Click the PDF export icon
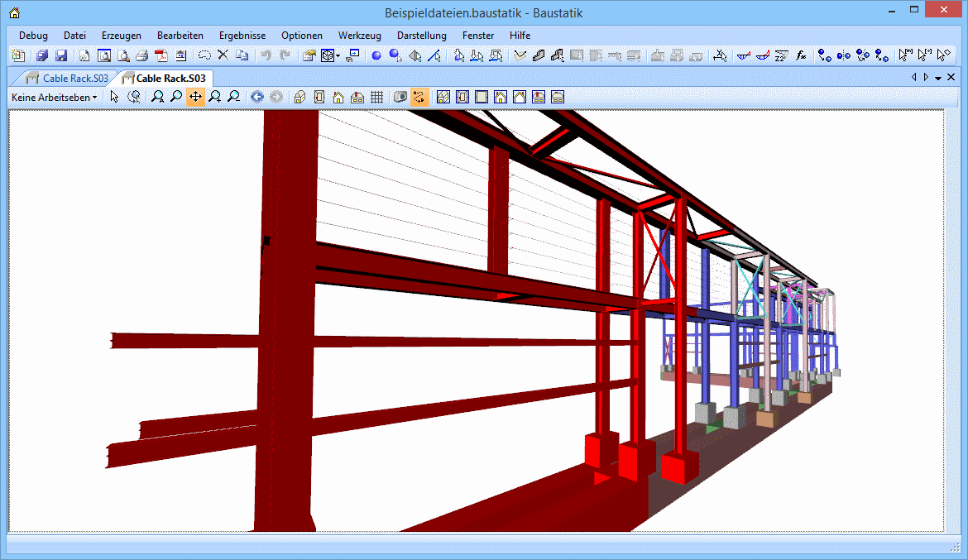The width and height of the screenshot is (968, 560). pos(161,56)
